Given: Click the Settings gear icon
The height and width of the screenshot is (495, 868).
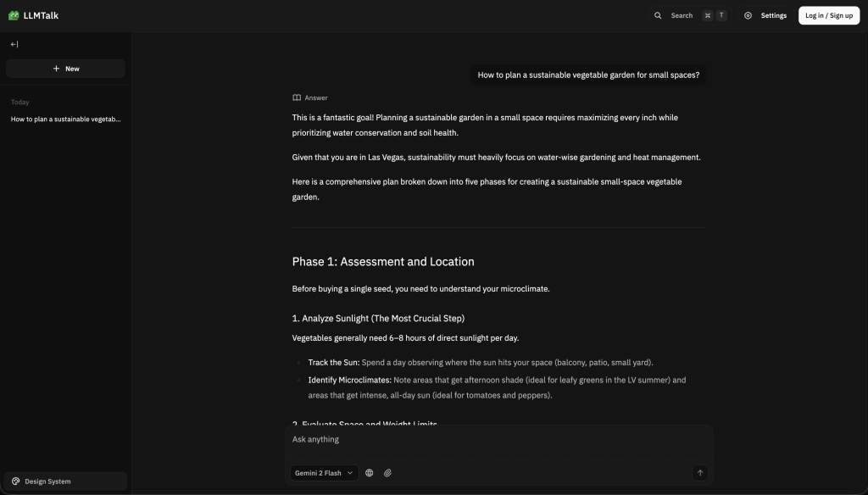Looking at the screenshot, I should pyautogui.click(x=748, y=15).
